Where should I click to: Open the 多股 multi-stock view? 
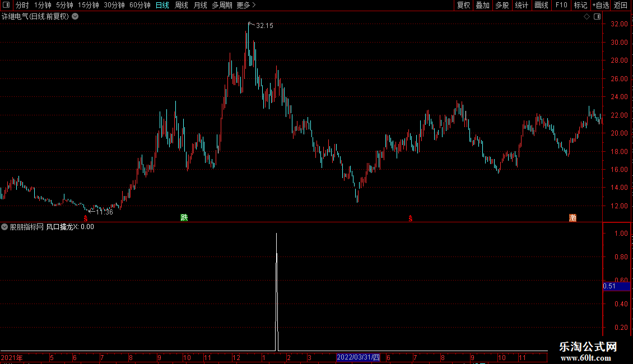tap(502, 5)
